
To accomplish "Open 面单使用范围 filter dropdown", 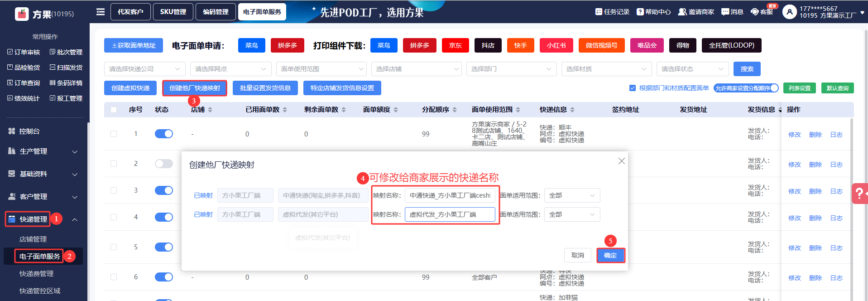I will point(321,69).
